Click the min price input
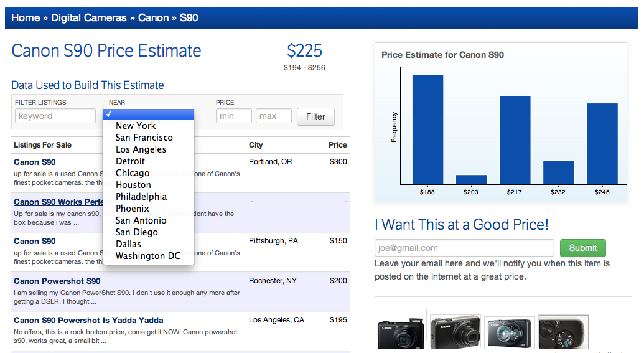Viewport: 644px width, 353px height. pos(234,116)
